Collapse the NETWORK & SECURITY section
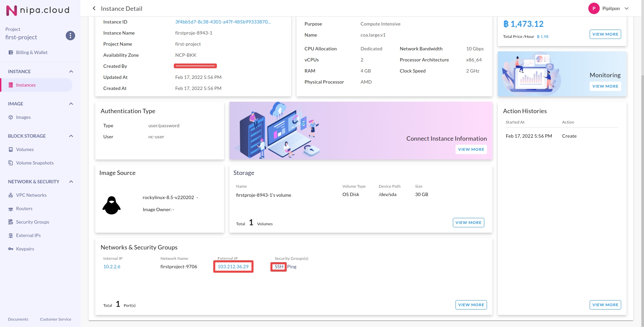 pos(71,182)
